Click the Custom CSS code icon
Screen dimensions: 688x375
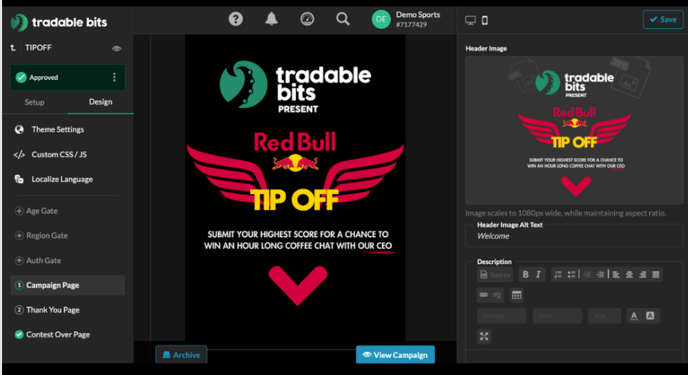19,154
